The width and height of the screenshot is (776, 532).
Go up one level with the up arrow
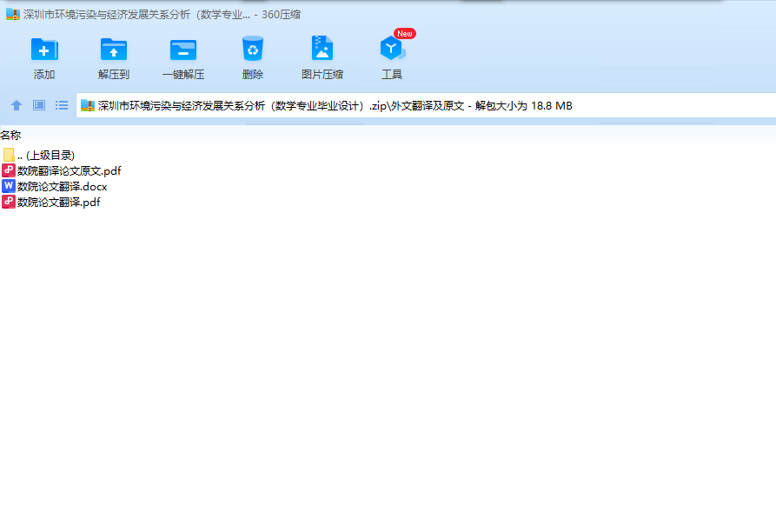17,105
